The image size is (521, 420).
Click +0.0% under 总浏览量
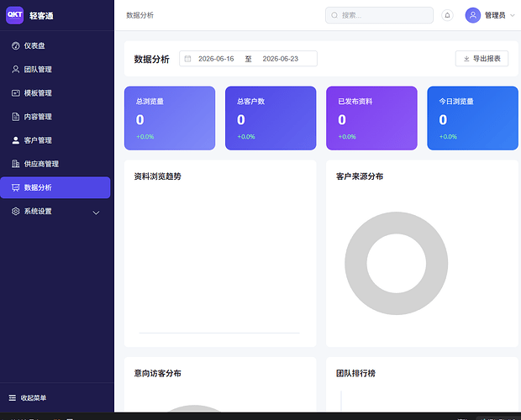[145, 136]
